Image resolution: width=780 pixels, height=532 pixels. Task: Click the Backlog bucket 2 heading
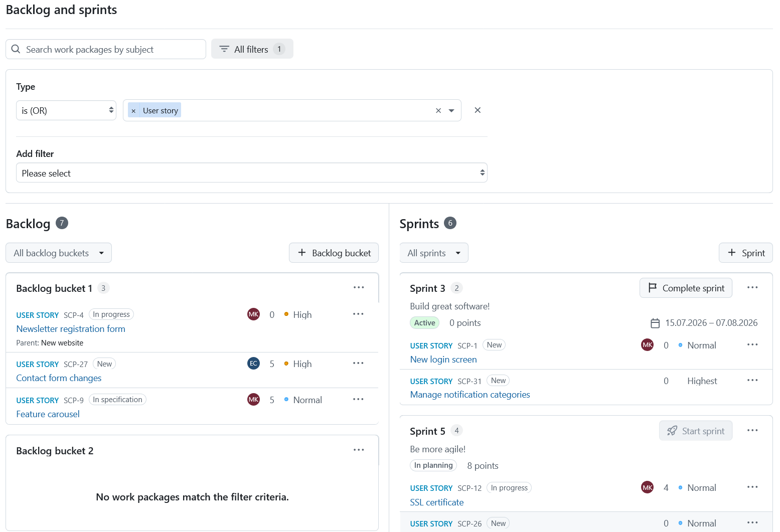point(55,451)
